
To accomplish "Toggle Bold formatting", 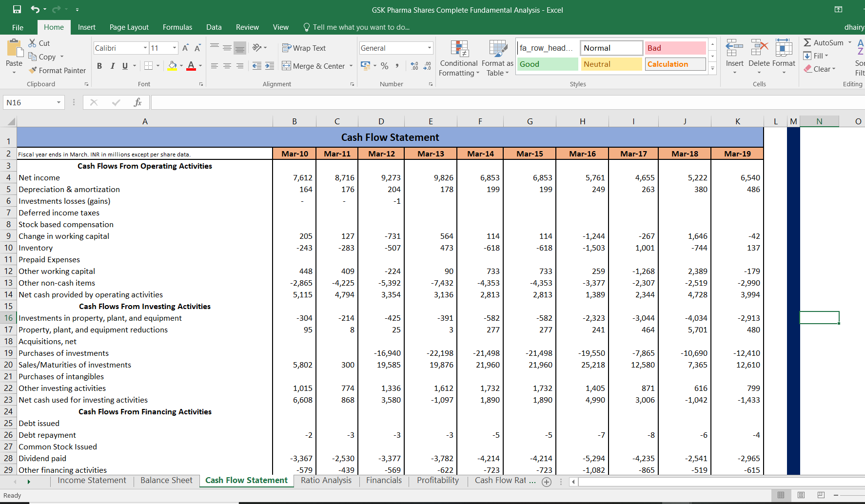I will tap(99, 66).
